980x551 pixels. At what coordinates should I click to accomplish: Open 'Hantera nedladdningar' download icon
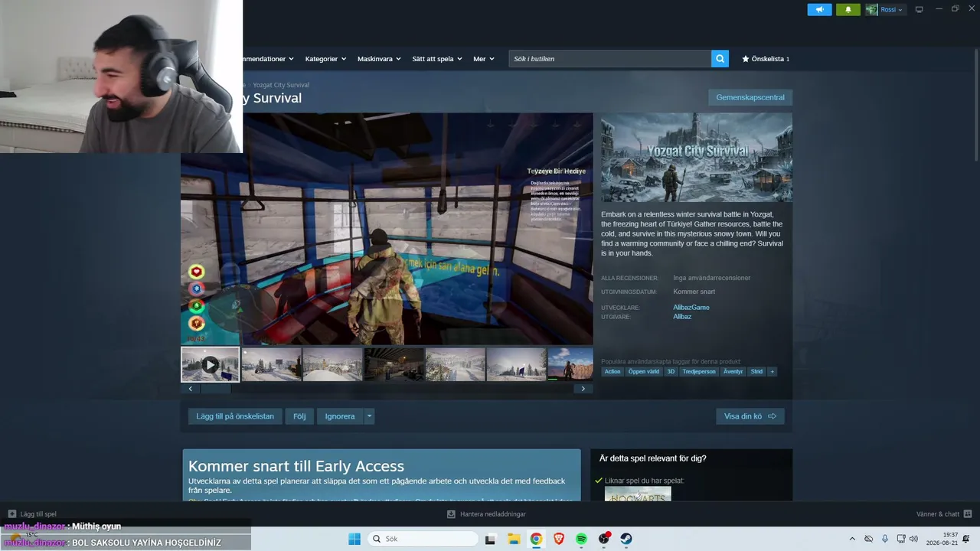(x=452, y=514)
